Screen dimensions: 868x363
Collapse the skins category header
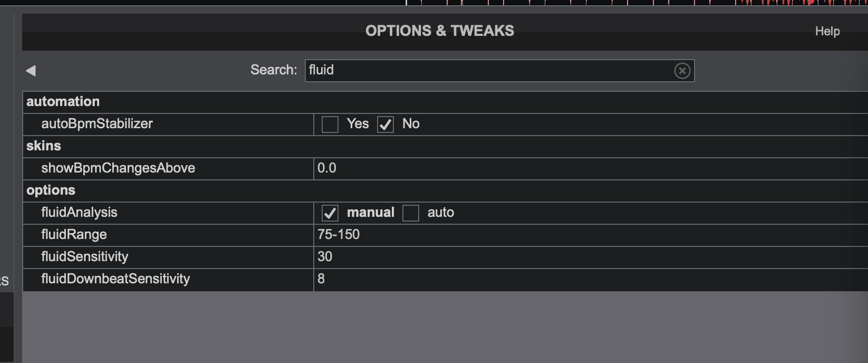pos(446,146)
